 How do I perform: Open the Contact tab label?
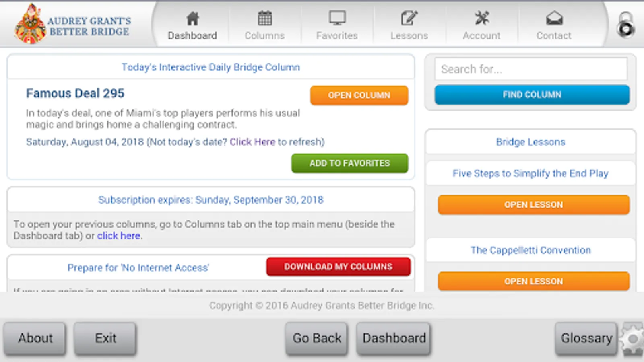coord(554,36)
